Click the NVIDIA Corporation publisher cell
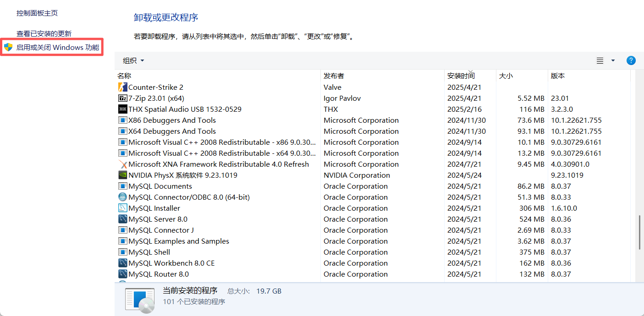The image size is (644, 316). (357, 175)
